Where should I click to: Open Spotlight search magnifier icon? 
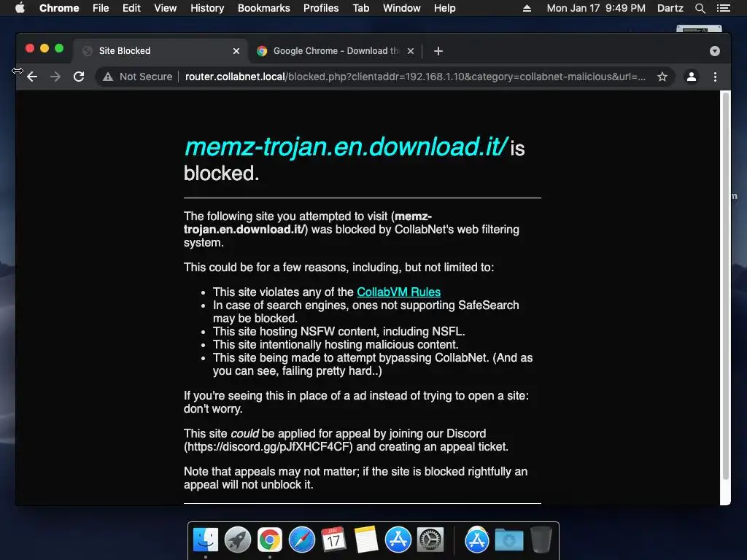tap(700, 8)
